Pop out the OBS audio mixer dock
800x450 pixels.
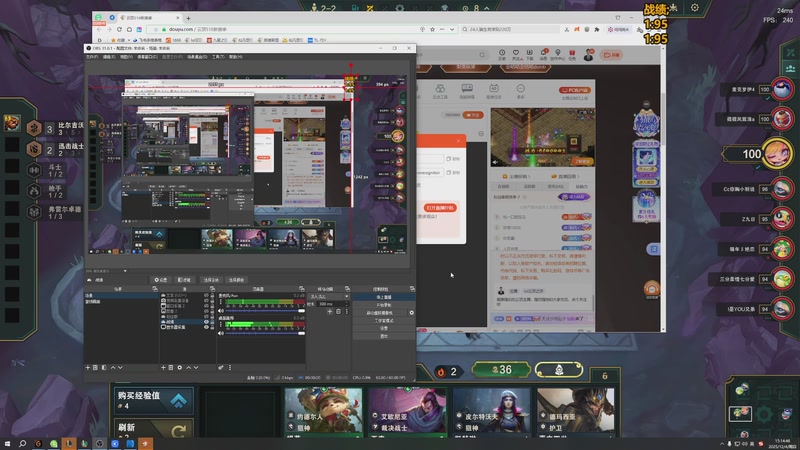(x=302, y=289)
